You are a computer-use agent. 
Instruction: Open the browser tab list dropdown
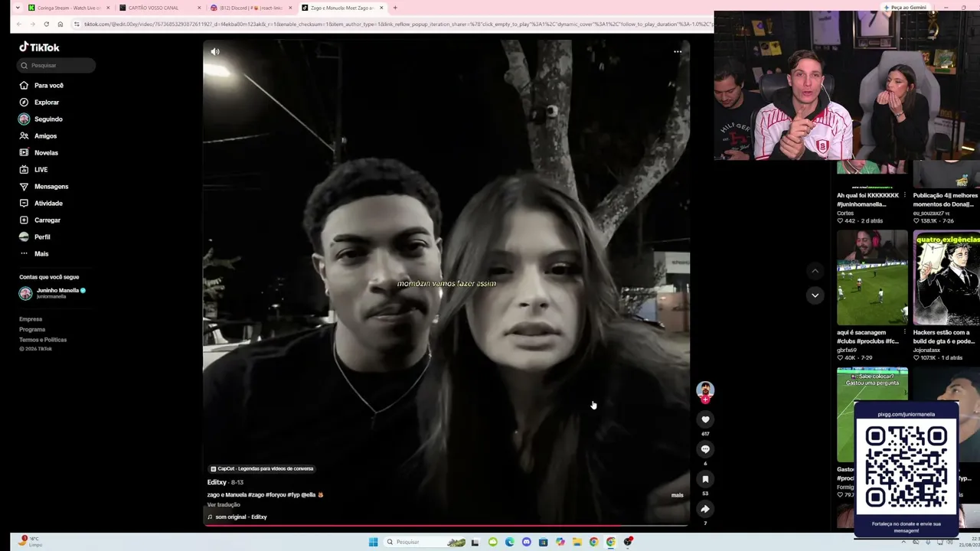tap(18, 8)
